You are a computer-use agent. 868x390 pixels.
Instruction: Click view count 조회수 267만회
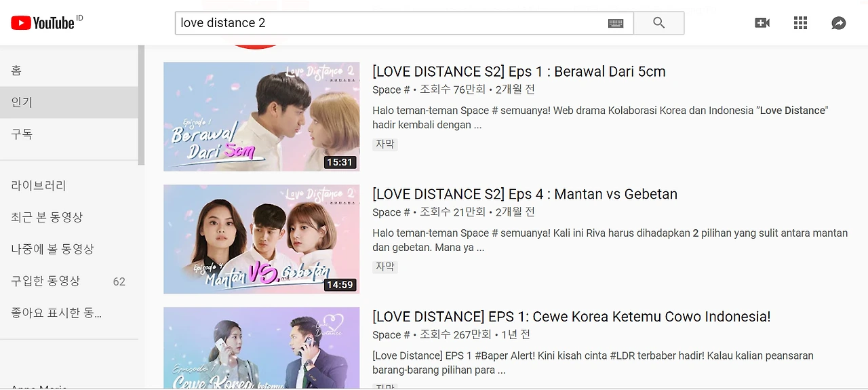[x=456, y=335]
